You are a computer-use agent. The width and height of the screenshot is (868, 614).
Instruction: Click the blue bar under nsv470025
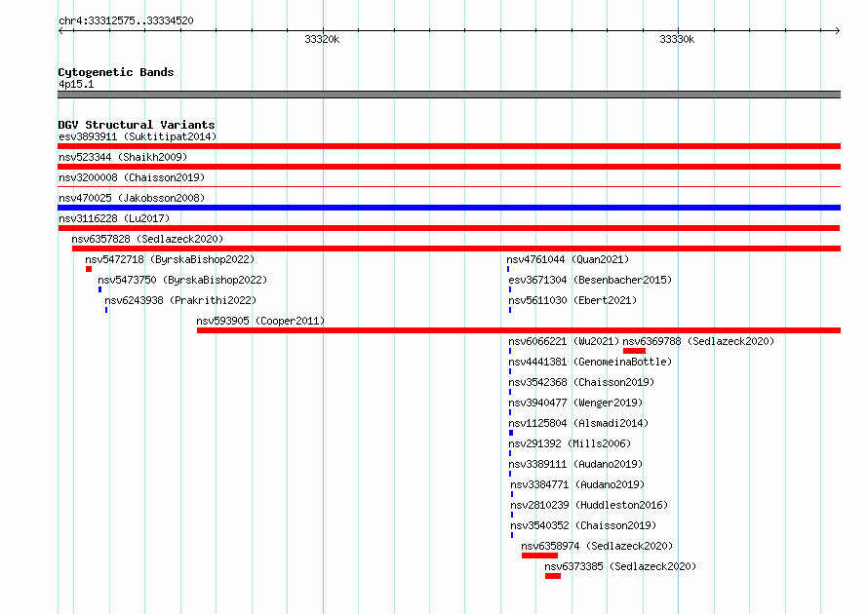click(449, 208)
